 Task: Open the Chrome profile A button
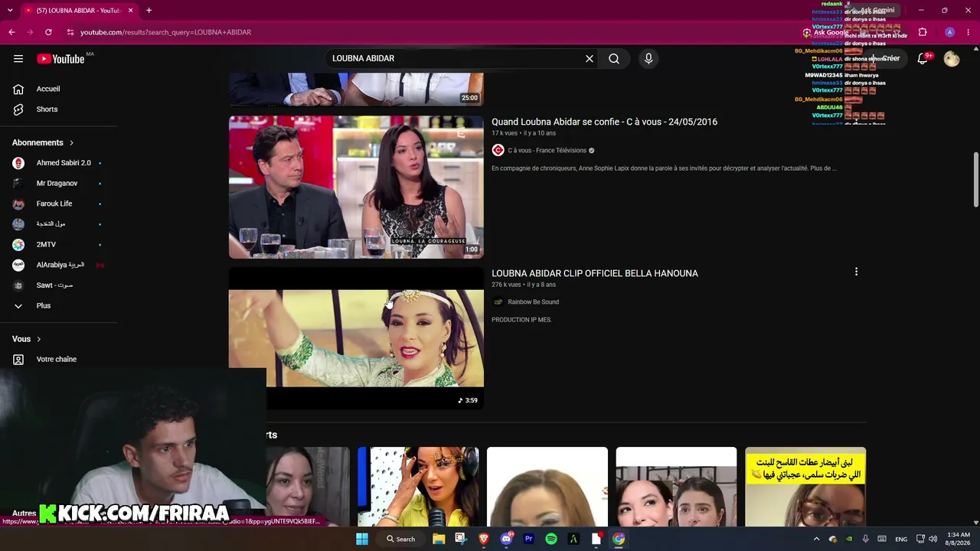949,32
